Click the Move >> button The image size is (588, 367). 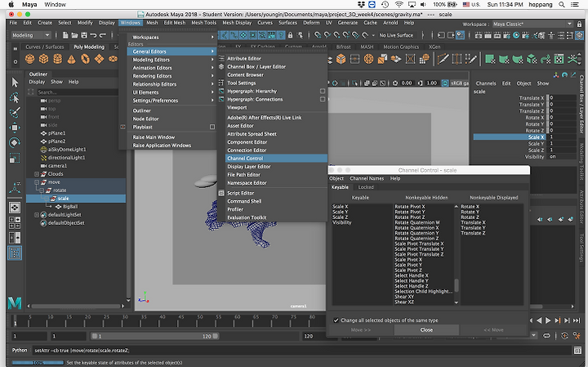pyautogui.click(x=361, y=330)
